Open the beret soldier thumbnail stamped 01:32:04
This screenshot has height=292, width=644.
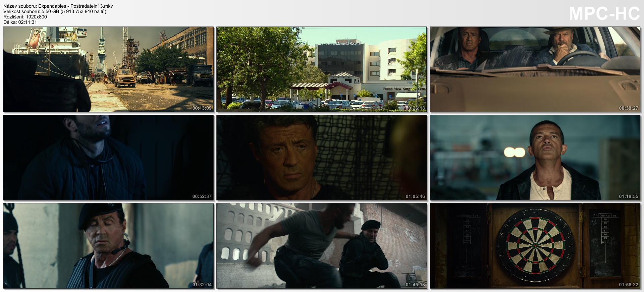click(108, 246)
